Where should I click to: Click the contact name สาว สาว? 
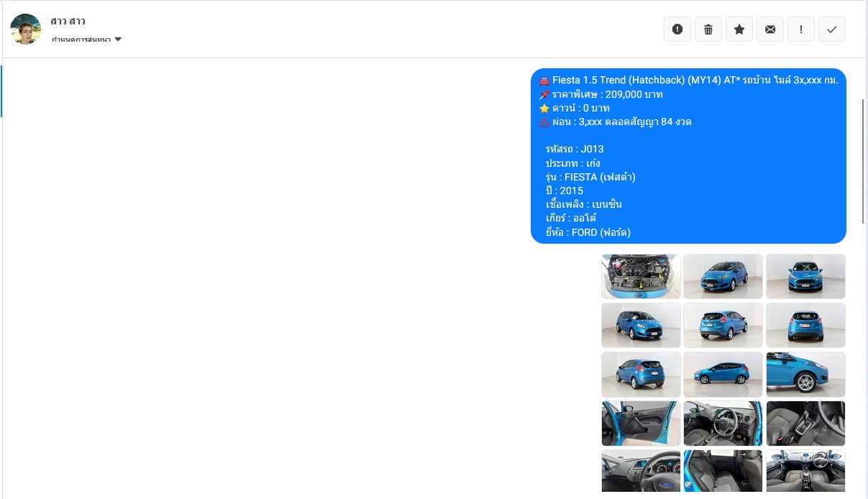click(68, 21)
